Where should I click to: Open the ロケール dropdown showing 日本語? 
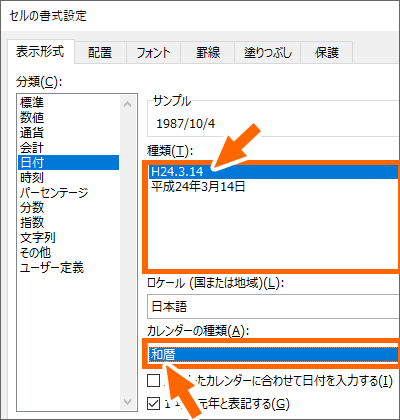click(273, 306)
